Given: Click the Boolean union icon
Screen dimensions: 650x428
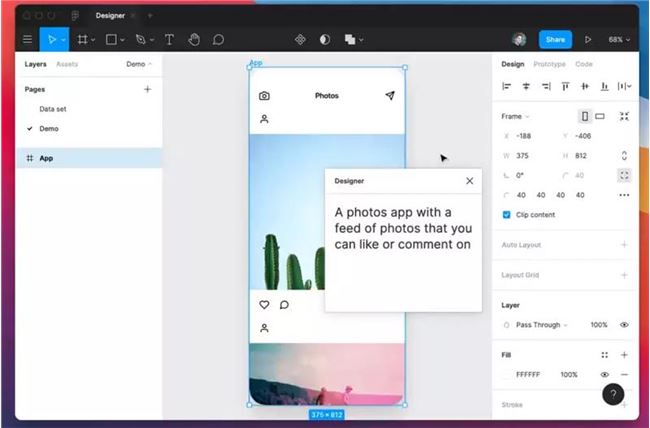Looking at the screenshot, I should (x=350, y=39).
